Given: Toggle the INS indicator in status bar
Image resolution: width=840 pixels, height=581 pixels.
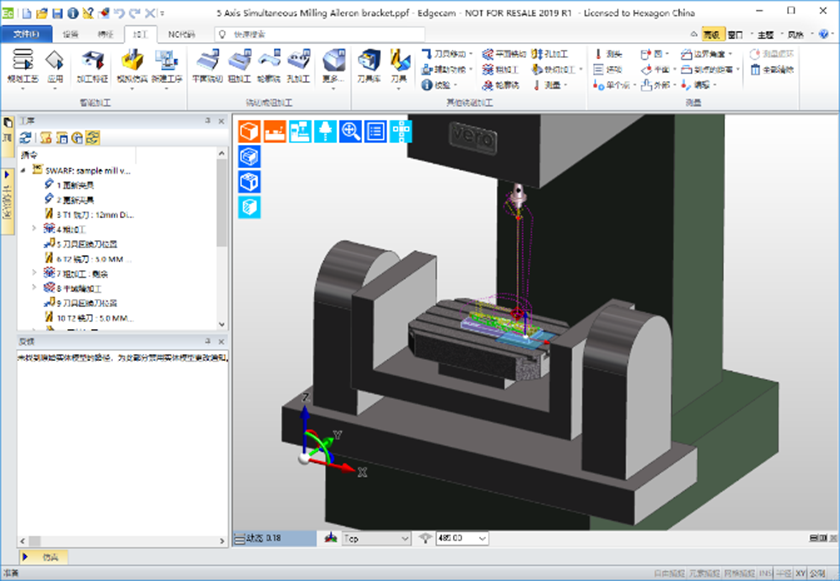Looking at the screenshot, I should (765, 572).
